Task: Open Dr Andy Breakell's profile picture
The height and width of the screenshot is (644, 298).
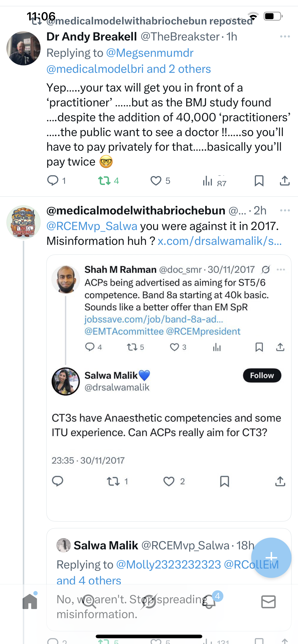Action: tap(24, 48)
